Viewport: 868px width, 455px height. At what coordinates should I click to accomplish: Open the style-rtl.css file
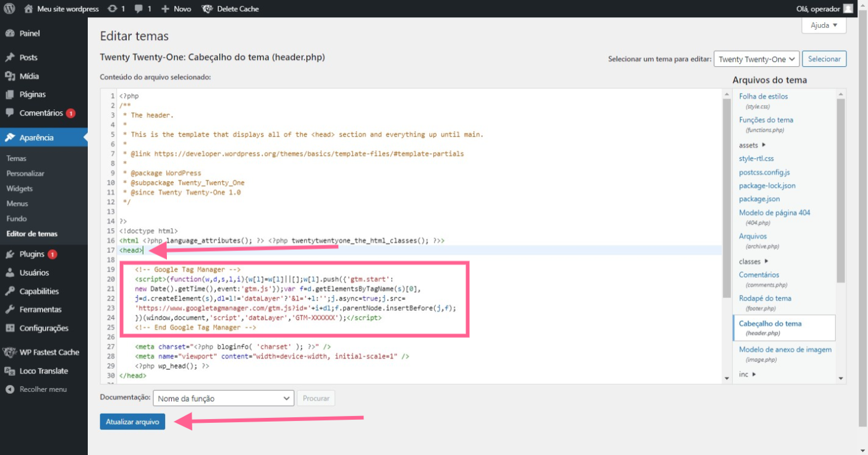(756, 159)
